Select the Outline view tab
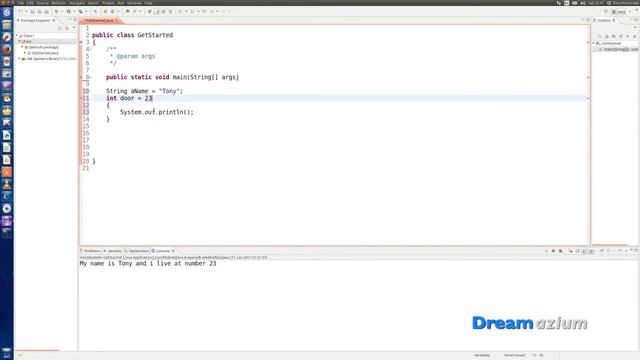This screenshot has width=640, height=360. pos(604,20)
